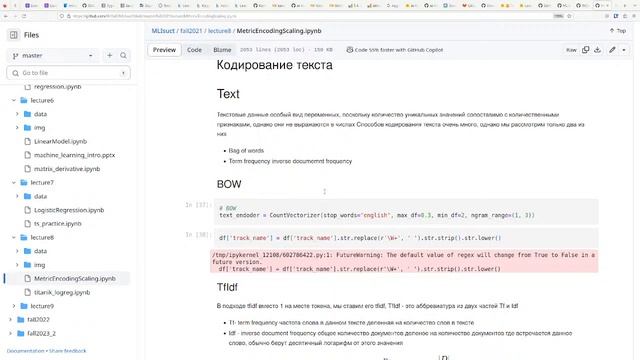The height and width of the screenshot is (360, 640).
Task: Go to MLIsuct breadcrumb link
Action: pos(163,31)
